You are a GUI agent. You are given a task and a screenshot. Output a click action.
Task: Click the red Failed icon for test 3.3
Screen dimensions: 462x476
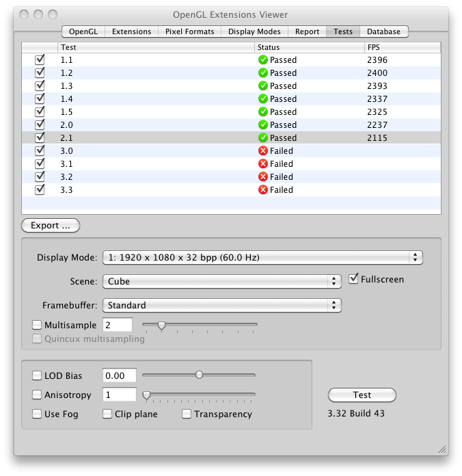pyautogui.click(x=262, y=189)
